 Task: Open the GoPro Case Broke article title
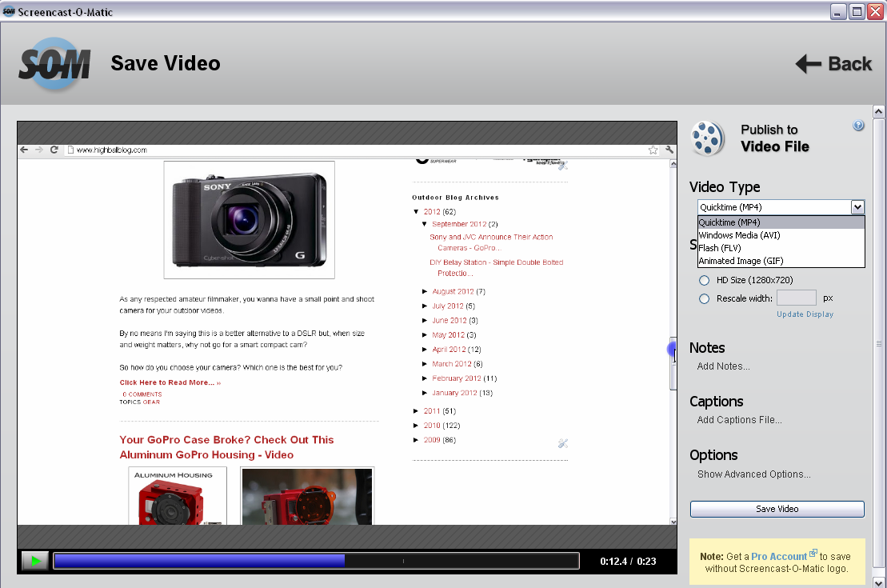[226, 447]
